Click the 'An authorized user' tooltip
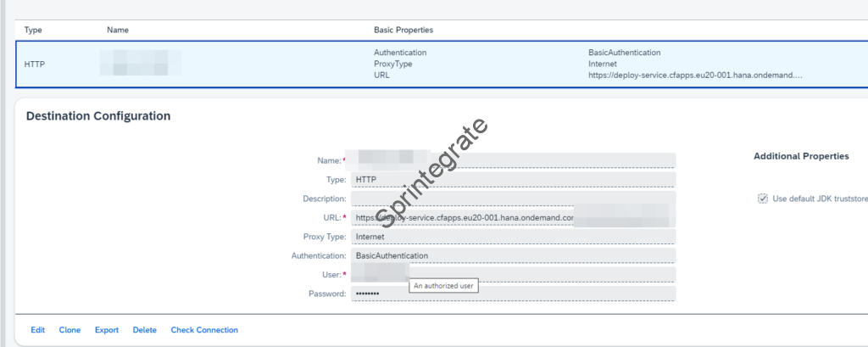The width and height of the screenshot is (868, 347). tap(444, 287)
